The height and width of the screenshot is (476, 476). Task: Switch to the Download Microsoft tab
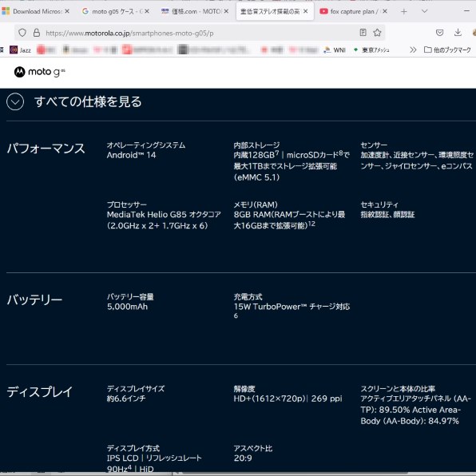point(36,11)
